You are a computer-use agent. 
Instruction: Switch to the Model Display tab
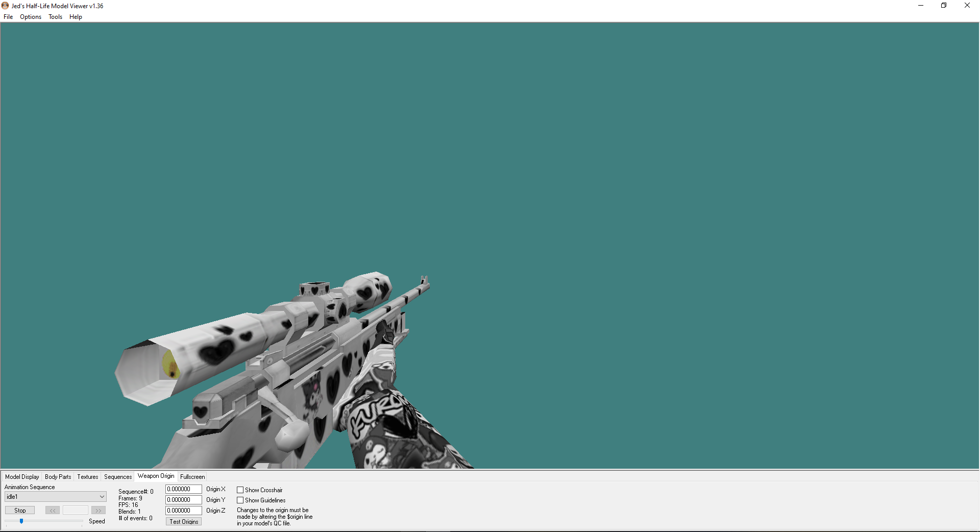pyautogui.click(x=22, y=477)
